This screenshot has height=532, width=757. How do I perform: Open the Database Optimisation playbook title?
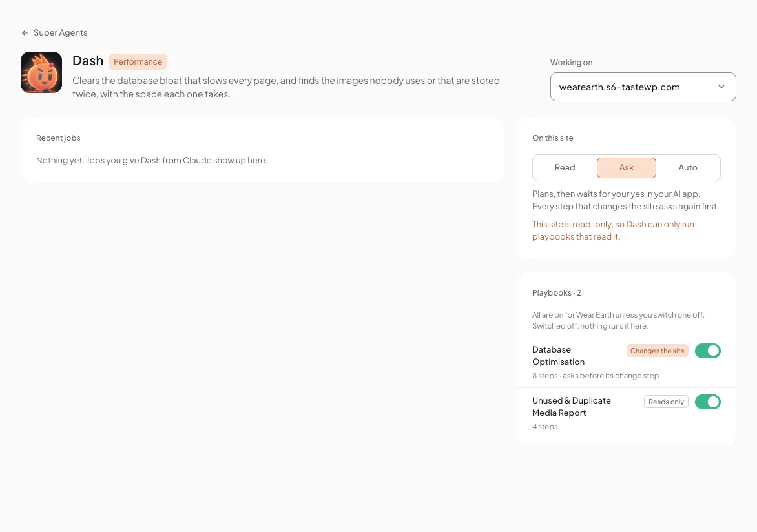click(559, 356)
